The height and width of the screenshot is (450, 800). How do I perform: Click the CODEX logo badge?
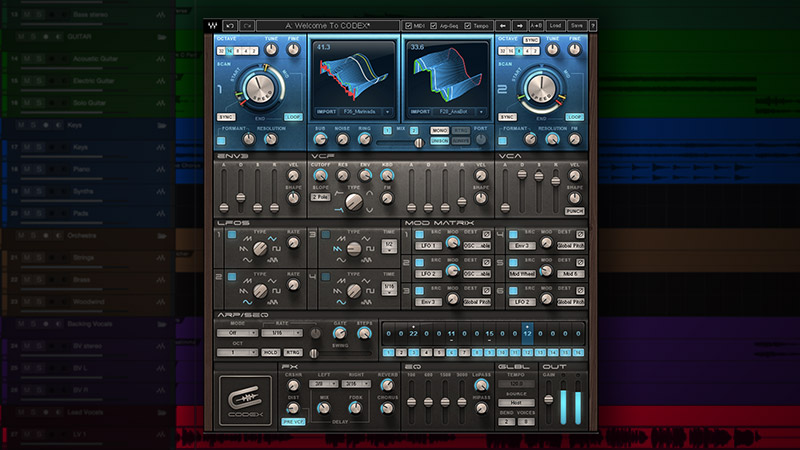coord(245,401)
